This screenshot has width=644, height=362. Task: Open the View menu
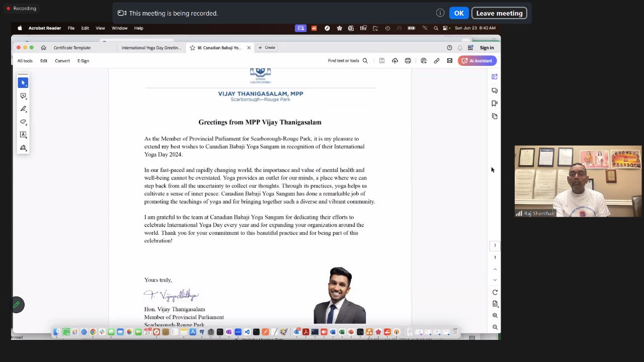(100, 28)
